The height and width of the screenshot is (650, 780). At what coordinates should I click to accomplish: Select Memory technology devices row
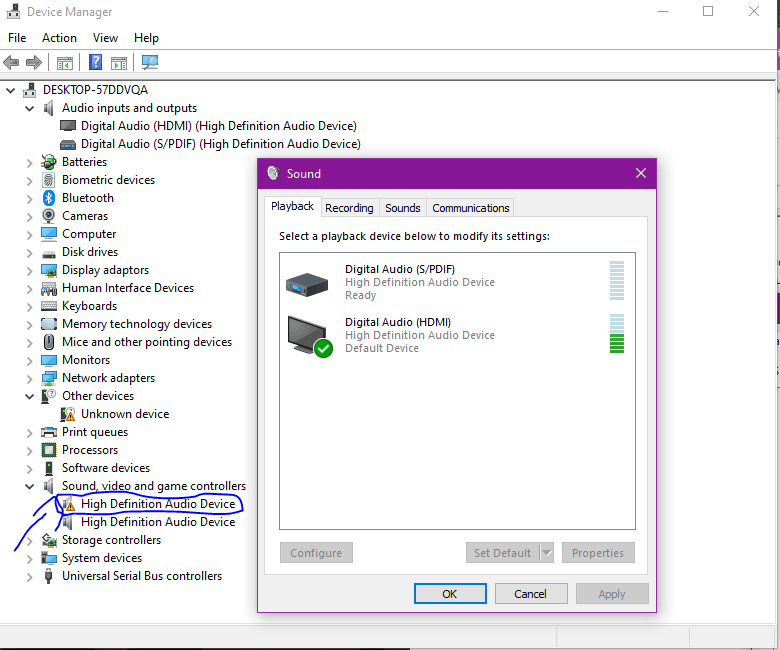coord(137,324)
